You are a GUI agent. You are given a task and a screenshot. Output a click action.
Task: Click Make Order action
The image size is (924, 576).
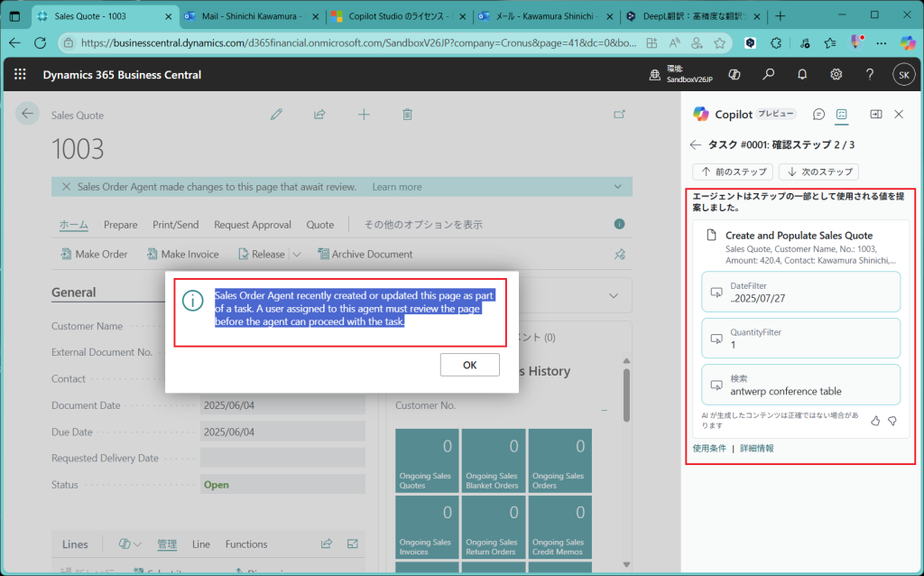(94, 254)
